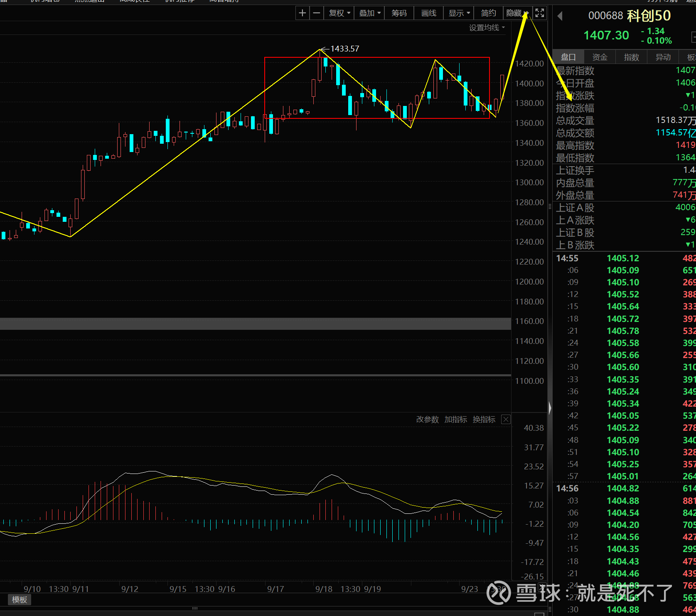Screen dimensions: 696x616
Task: Expand the 隐藏 menu
Action: tap(517, 13)
